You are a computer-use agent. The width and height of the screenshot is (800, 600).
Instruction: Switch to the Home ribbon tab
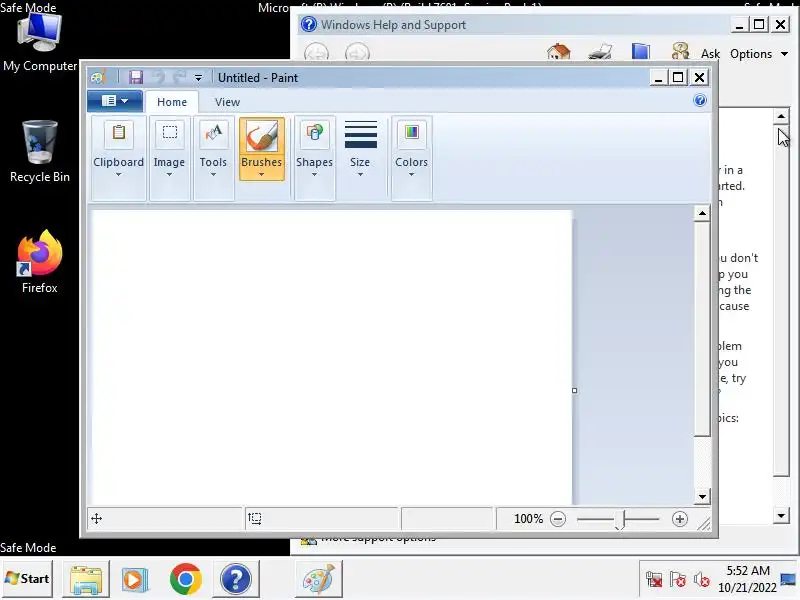(x=172, y=102)
